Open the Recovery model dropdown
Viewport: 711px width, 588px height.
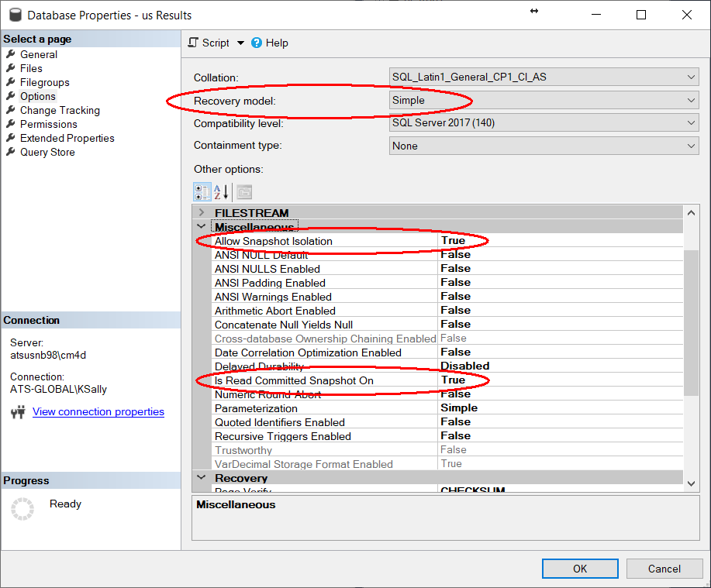(691, 100)
